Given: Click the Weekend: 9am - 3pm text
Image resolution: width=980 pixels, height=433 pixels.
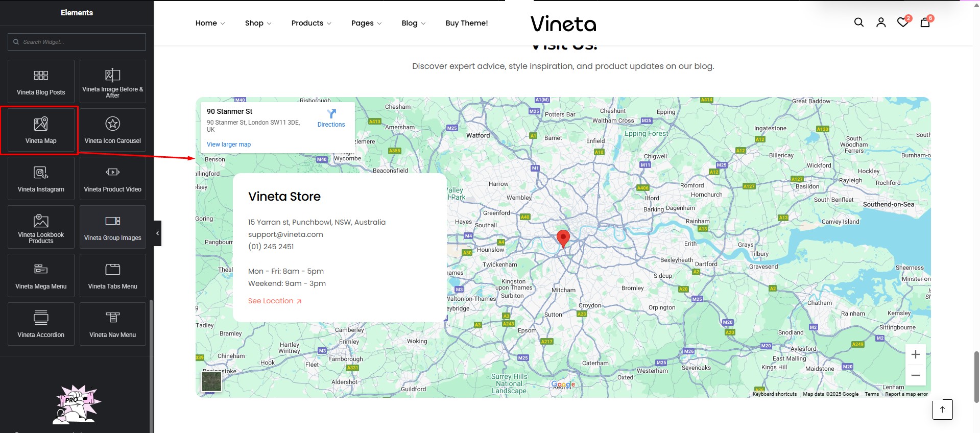Looking at the screenshot, I should [287, 283].
